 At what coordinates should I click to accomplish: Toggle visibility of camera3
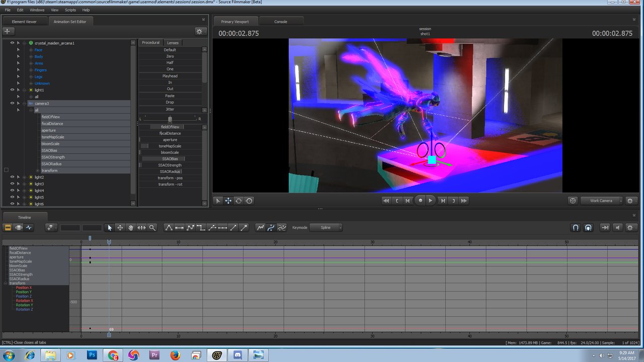point(12,103)
